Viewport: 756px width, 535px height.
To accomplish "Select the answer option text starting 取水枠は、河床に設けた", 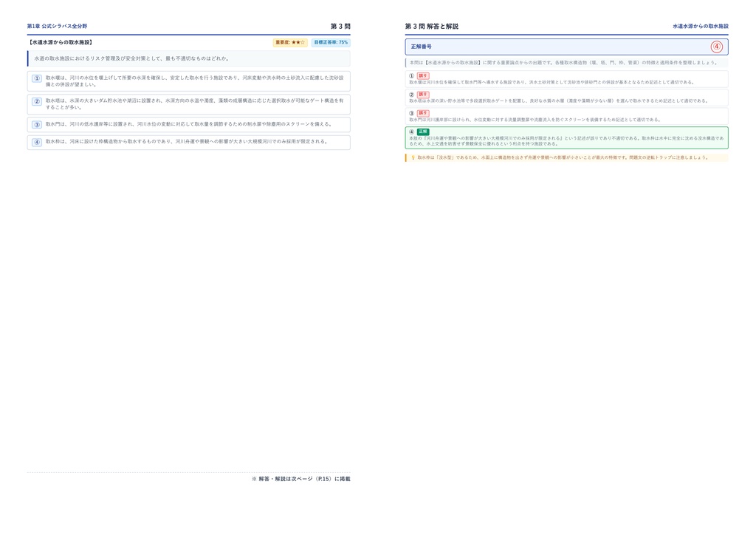I will click(x=187, y=142).
